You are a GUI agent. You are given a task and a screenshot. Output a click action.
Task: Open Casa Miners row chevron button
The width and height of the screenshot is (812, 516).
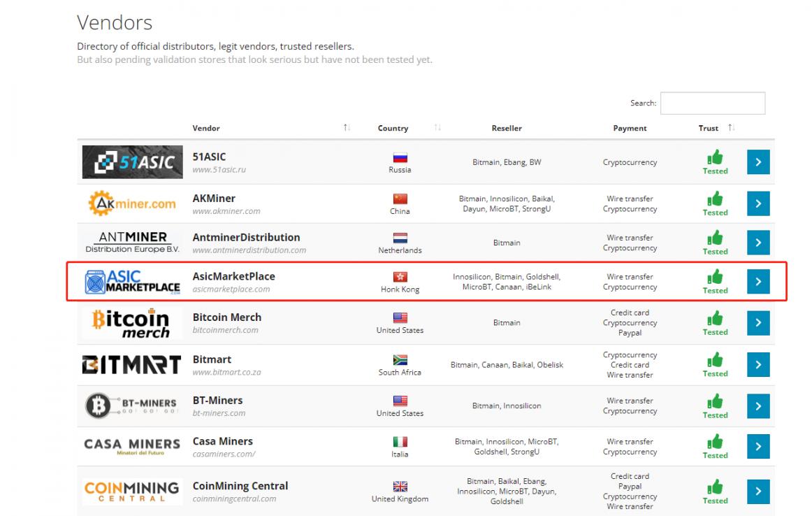click(758, 446)
